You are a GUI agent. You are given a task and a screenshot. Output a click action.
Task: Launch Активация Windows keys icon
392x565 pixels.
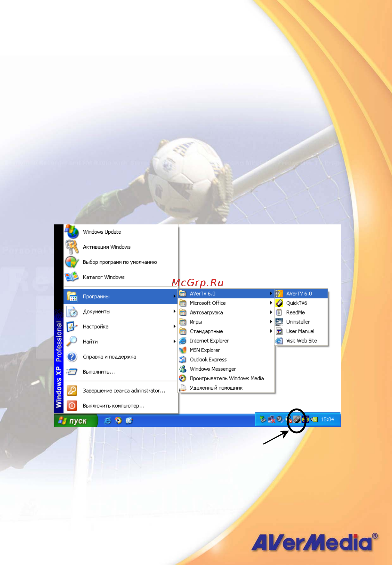point(72,247)
